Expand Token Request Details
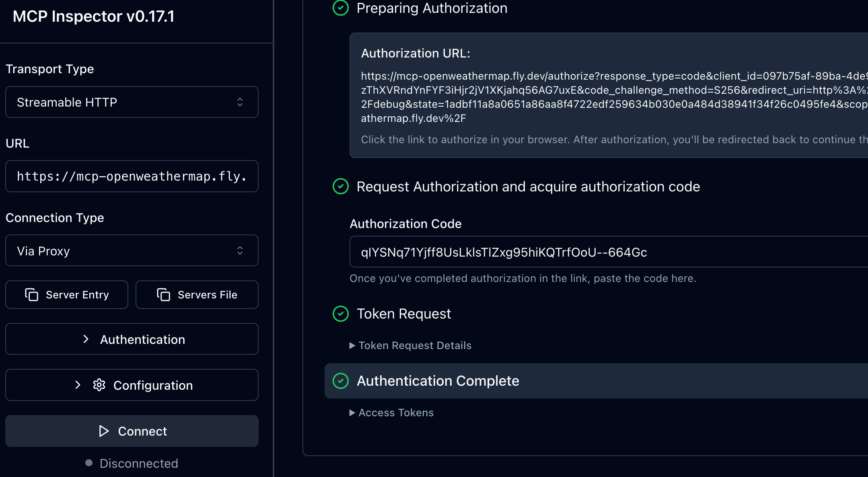868x477 pixels. 411,345
